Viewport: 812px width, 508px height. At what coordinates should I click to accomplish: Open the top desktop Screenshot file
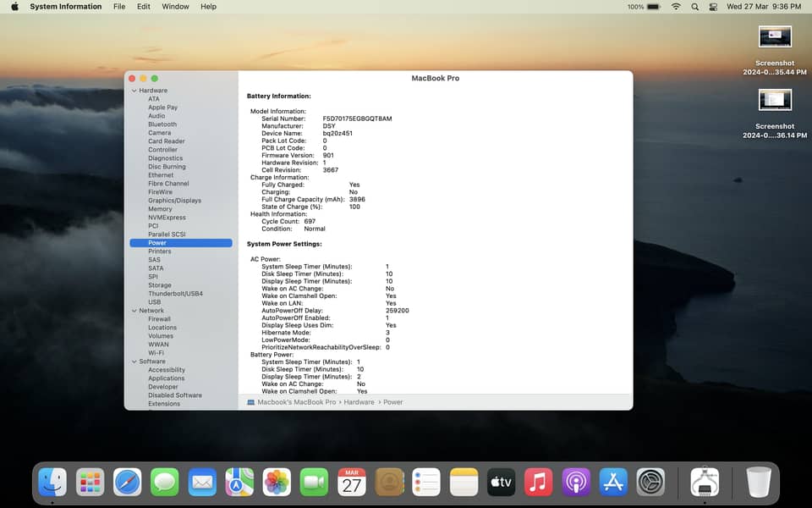pos(775,37)
